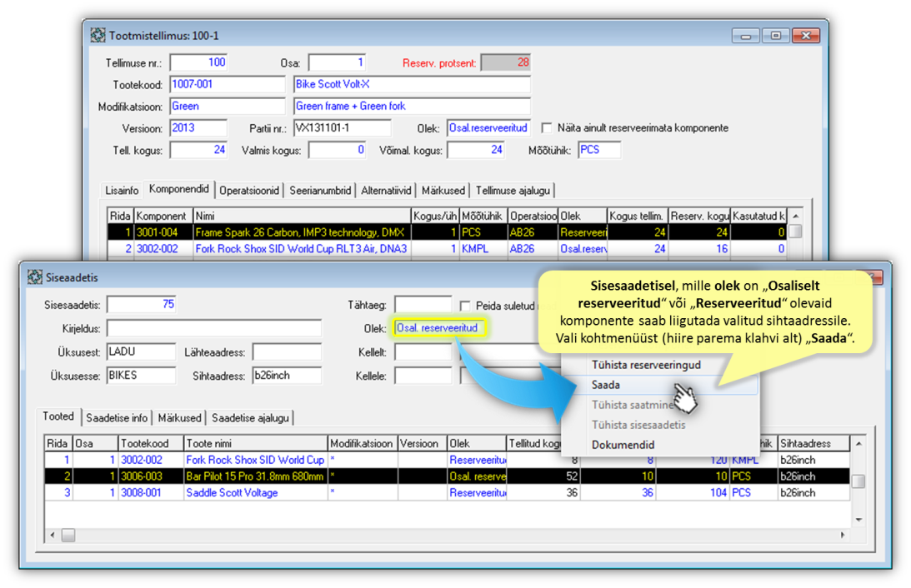The width and height of the screenshot is (911, 588).
Task: Select component row 'Frame Spark 26 Carbon'
Action: [448, 232]
